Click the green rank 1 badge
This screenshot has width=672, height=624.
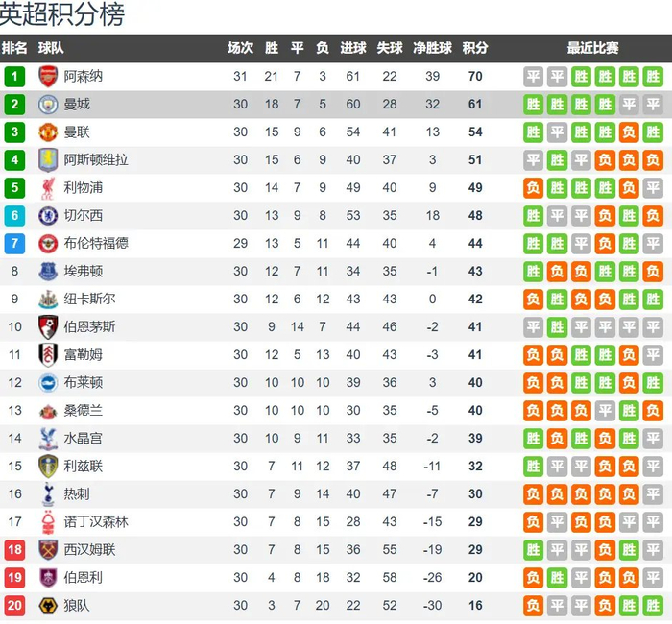pyautogui.click(x=14, y=77)
